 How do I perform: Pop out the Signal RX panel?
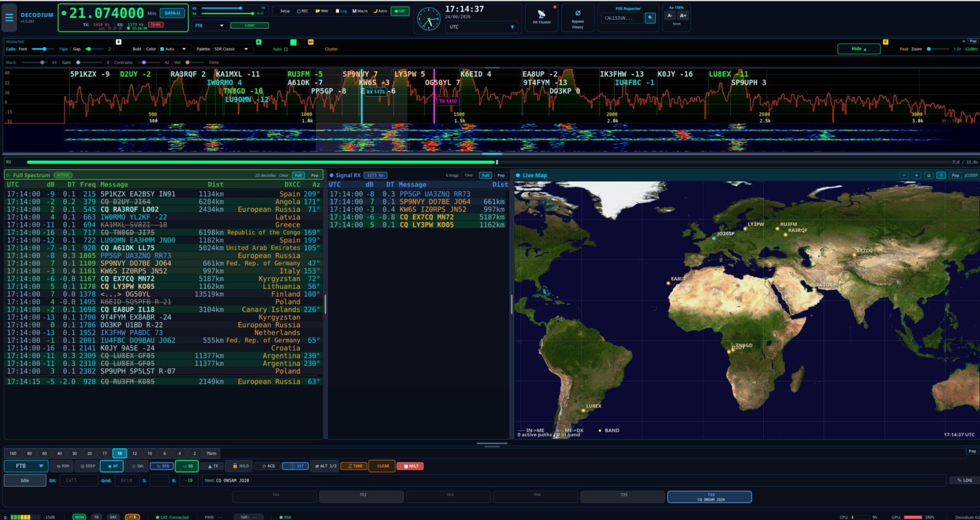click(x=500, y=175)
